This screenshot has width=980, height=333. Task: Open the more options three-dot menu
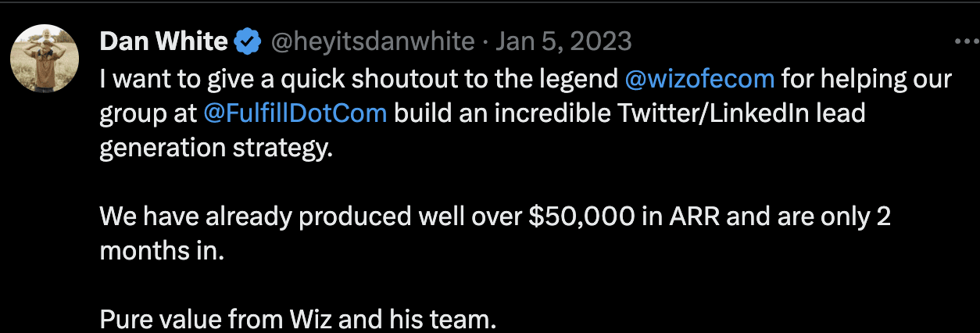[x=966, y=41]
